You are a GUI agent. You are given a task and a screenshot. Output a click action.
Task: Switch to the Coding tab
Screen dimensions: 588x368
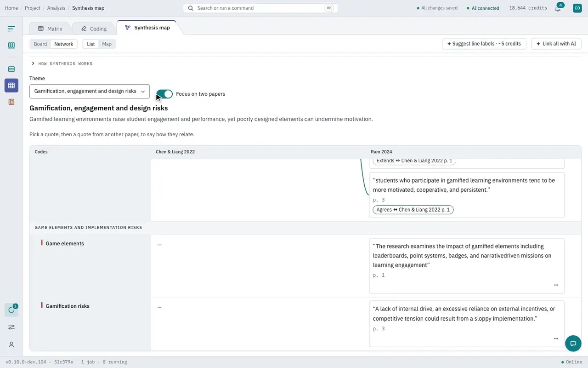point(94,29)
